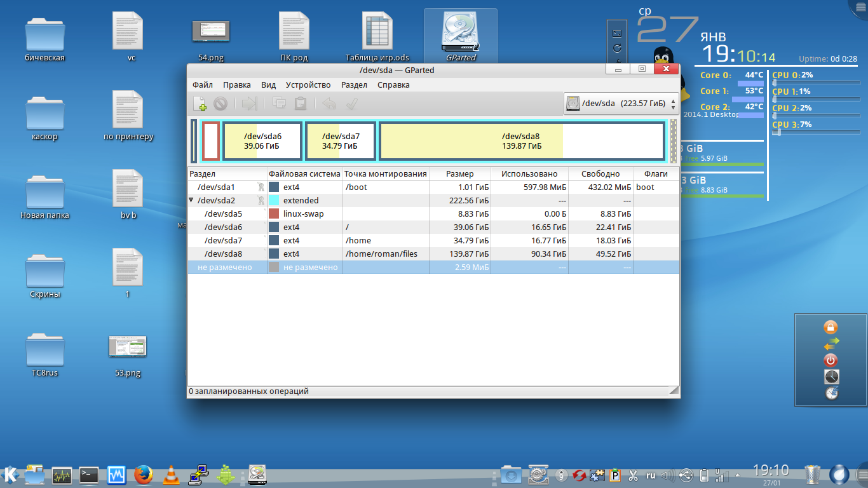The image size is (868, 488).
Task: Click the Undo last operation icon
Action: (x=329, y=104)
